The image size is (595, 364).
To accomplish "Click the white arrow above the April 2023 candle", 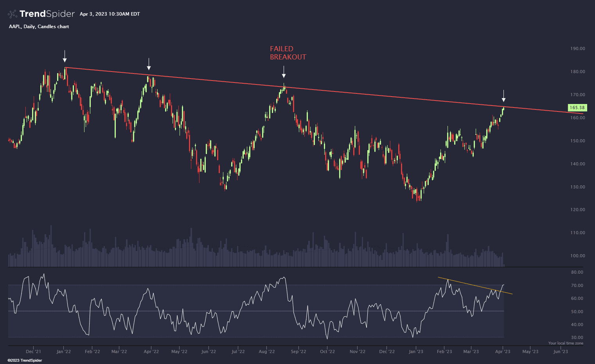I will (x=503, y=96).
